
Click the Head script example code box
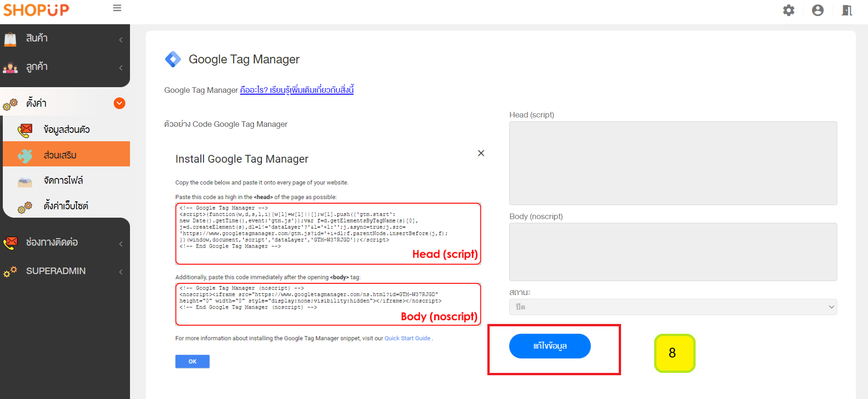[x=328, y=234]
